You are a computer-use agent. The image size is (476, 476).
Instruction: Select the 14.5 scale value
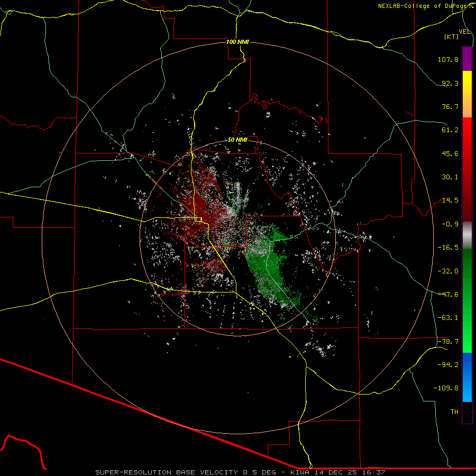450,200
